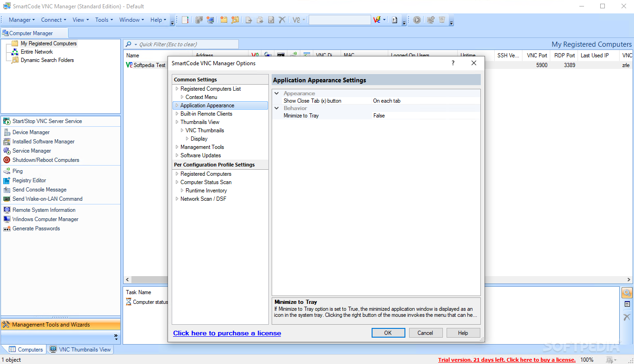The height and width of the screenshot is (364, 634).
Task: Select Send Wake-on-LAN Command
Action: click(47, 199)
